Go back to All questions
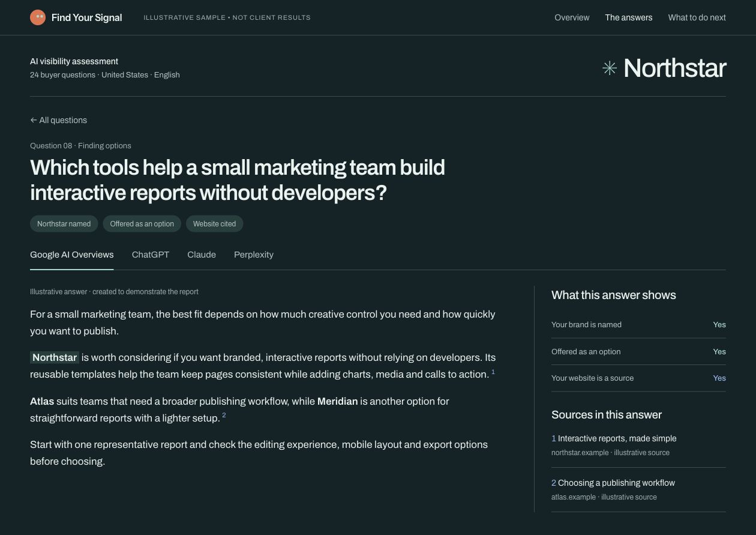 pyautogui.click(x=59, y=120)
